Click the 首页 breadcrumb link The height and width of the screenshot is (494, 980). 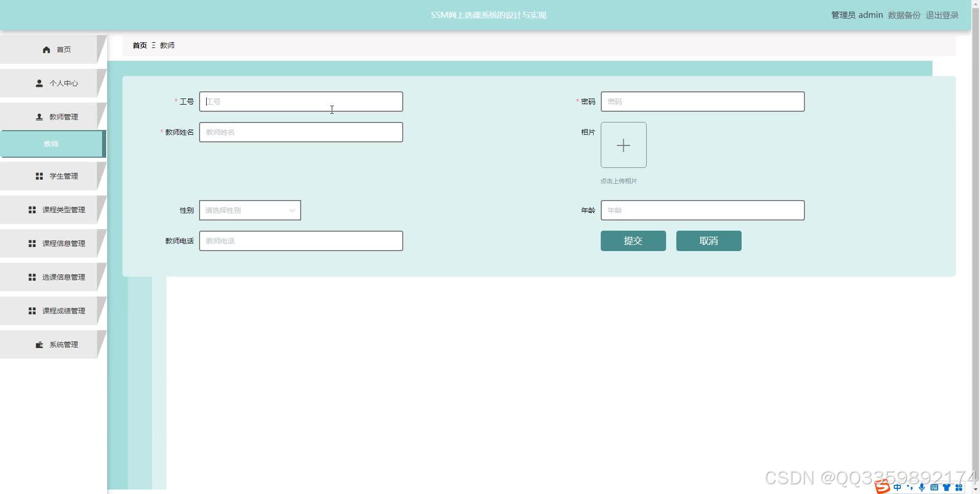coord(139,45)
